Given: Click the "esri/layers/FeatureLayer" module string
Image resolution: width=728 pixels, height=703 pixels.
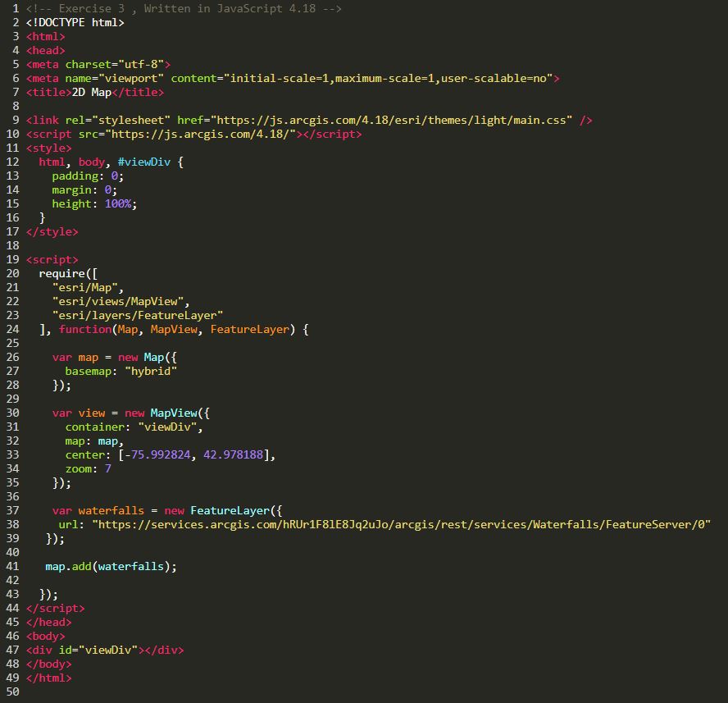Looking at the screenshot, I should click(x=138, y=315).
